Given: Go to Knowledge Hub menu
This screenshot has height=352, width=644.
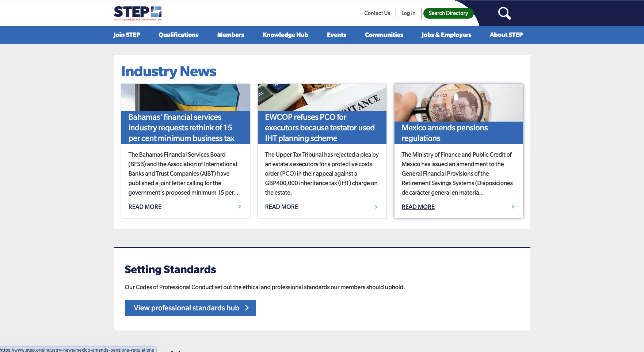Looking at the screenshot, I should click(x=285, y=35).
